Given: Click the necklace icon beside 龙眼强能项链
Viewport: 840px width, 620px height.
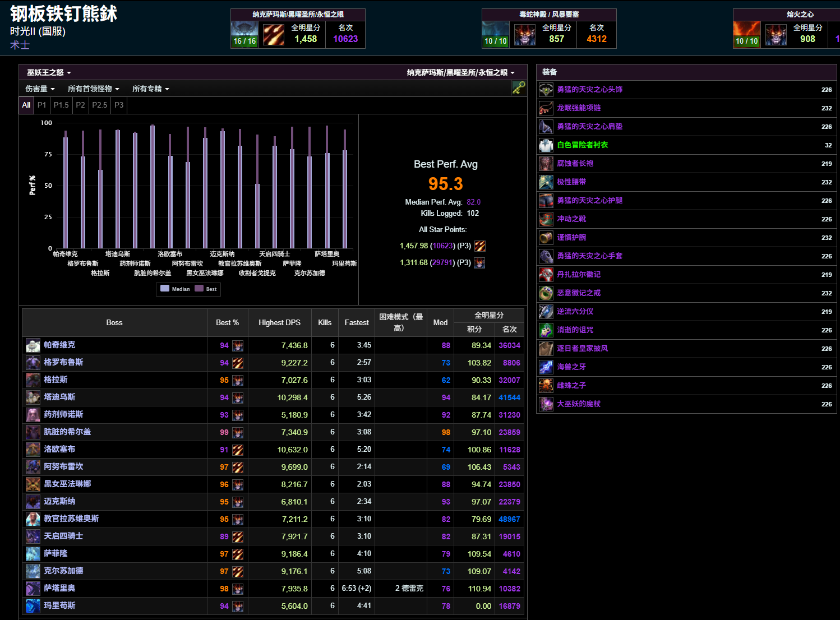Looking at the screenshot, I should coord(546,108).
